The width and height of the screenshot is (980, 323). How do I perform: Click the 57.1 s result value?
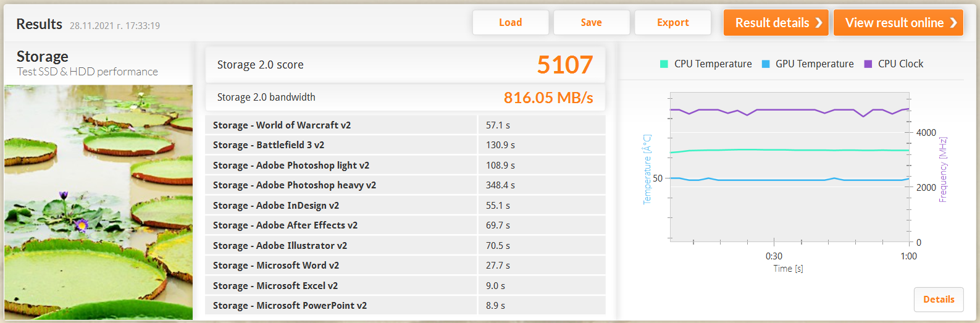pos(498,125)
